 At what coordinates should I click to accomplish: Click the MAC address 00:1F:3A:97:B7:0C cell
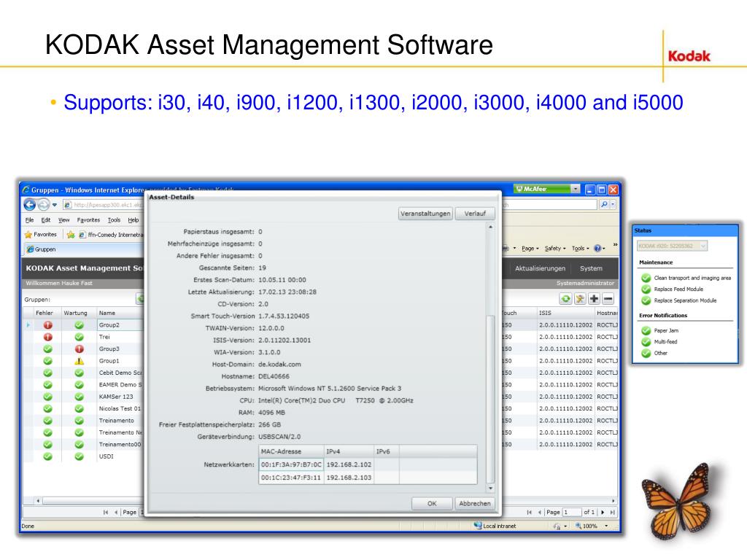291,464
